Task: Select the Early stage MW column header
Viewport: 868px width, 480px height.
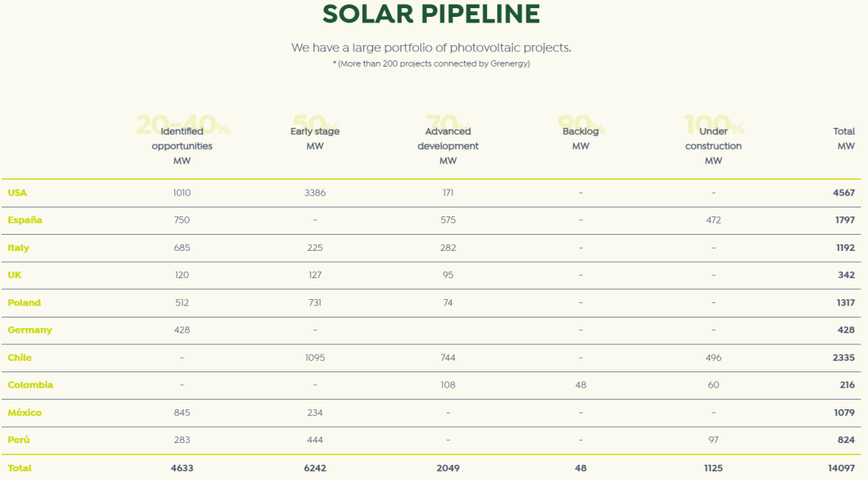Action: tap(315, 138)
